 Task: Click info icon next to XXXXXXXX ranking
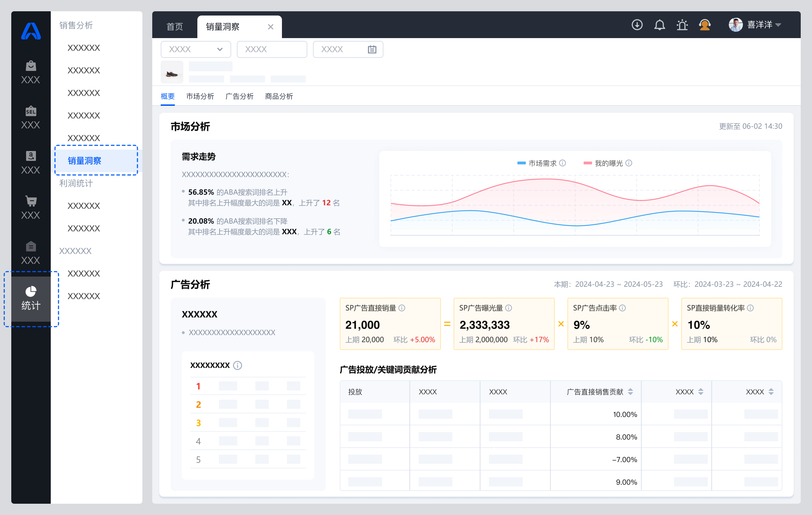click(238, 365)
